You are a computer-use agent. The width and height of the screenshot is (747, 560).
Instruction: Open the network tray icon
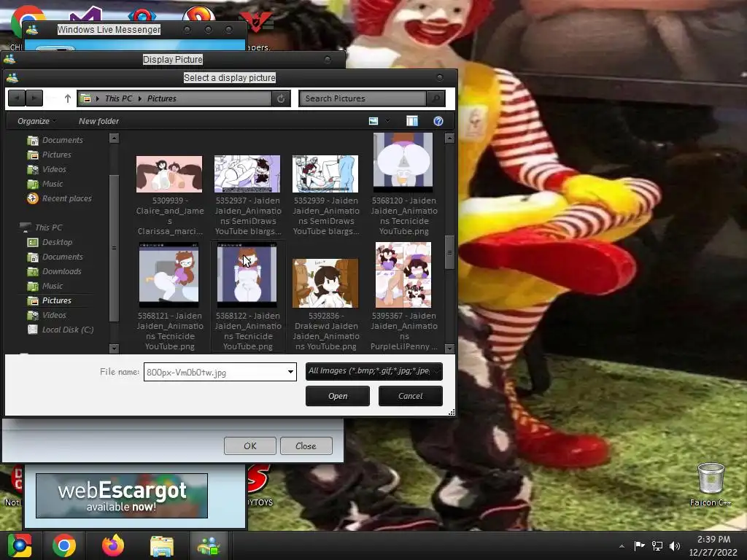(657, 546)
